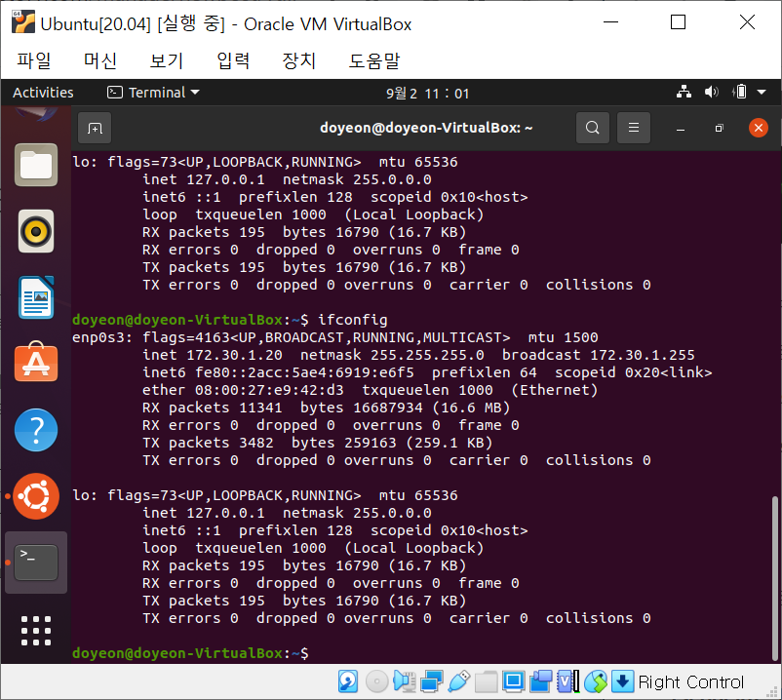Click the battery icon in top bar
This screenshot has height=700, width=782.
(740, 93)
